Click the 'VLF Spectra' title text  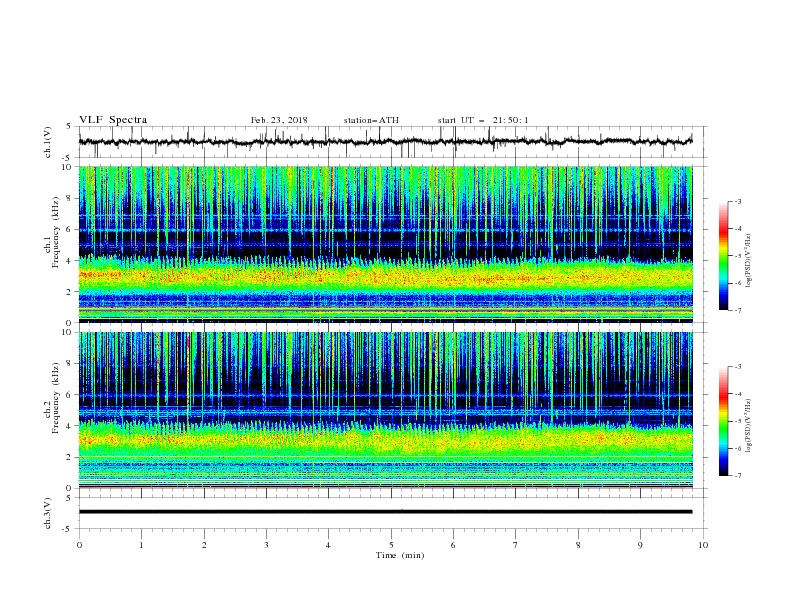click(x=113, y=120)
